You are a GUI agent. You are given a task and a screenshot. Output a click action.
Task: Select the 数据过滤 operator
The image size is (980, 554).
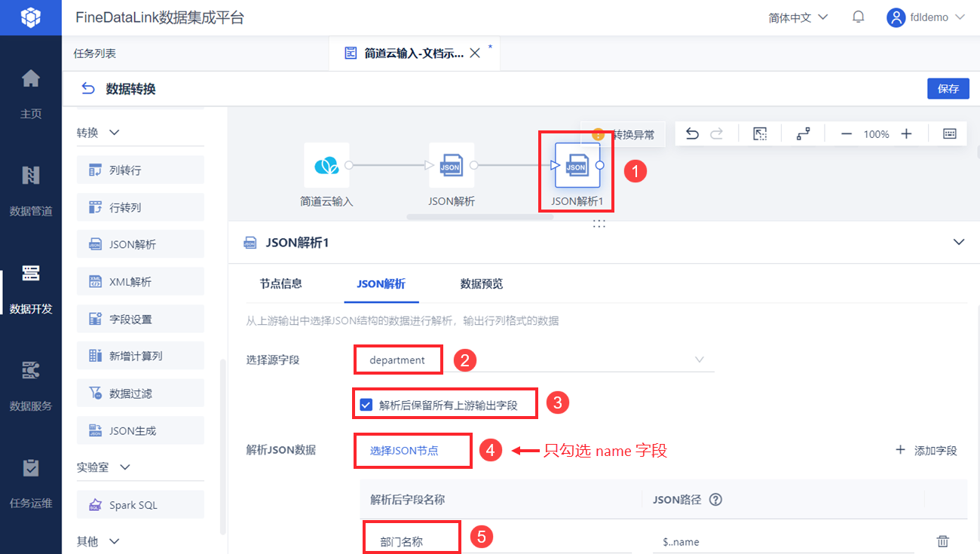[x=141, y=393]
